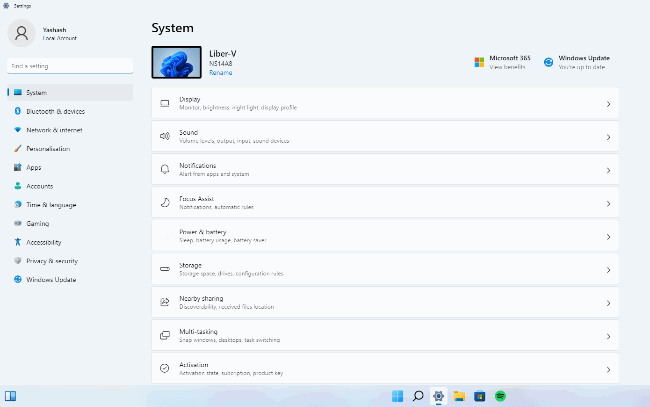
Task: Expand Display settings chevron
Action: [608, 104]
